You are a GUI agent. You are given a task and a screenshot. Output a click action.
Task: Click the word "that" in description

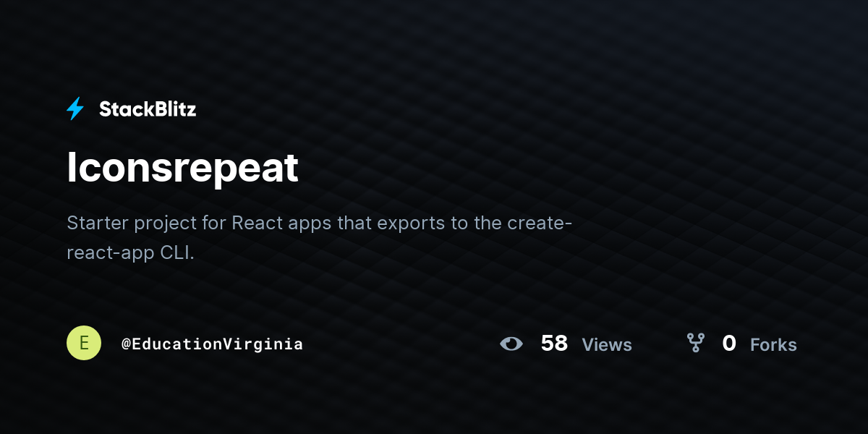(x=355, y=222)
